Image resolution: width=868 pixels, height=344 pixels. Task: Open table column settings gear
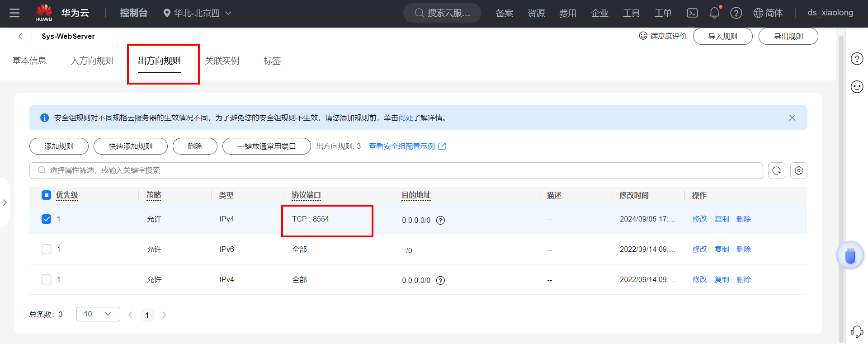pos(798,170)
